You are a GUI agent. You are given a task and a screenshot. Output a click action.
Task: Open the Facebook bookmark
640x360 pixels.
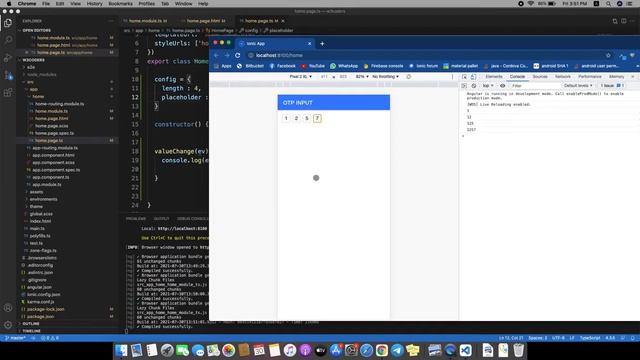tap(282, 66)
